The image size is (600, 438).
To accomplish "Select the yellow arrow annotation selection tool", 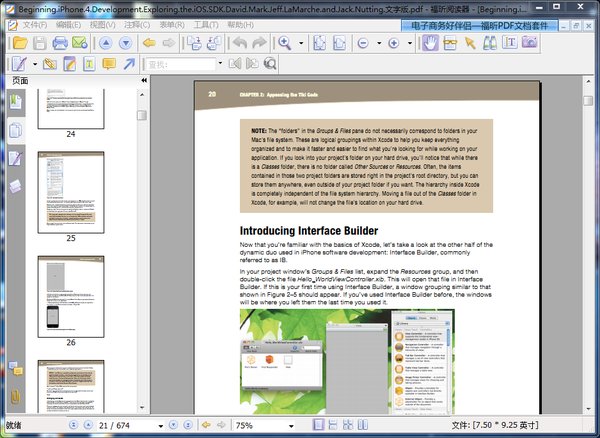I will tap(470, 43).
